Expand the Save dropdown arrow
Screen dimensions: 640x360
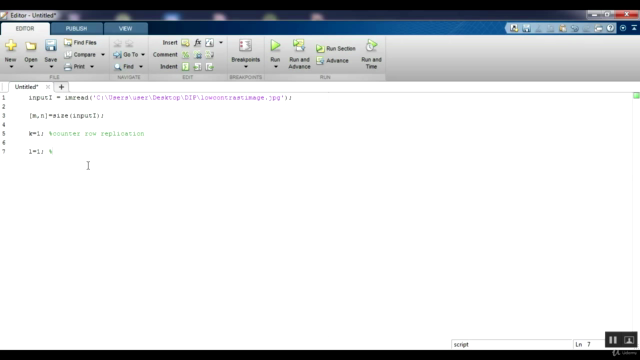(x=51, y=67)
